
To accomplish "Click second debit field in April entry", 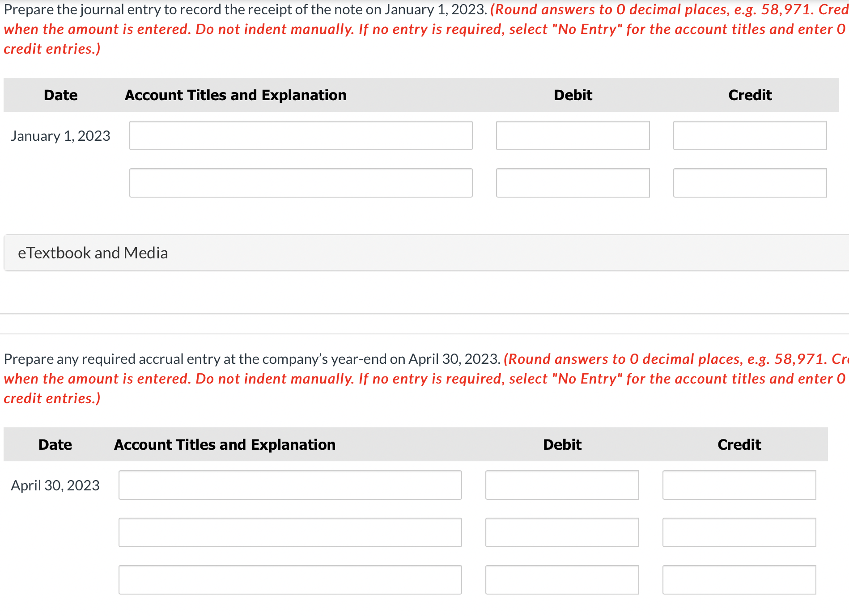I will coord(562,532).
